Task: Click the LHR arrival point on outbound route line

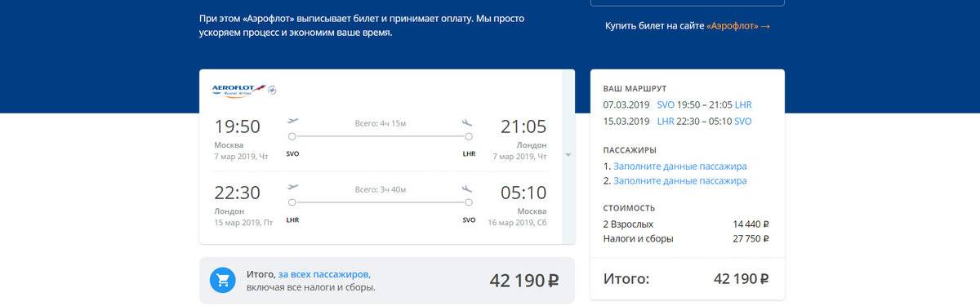Action: (469, 137)
